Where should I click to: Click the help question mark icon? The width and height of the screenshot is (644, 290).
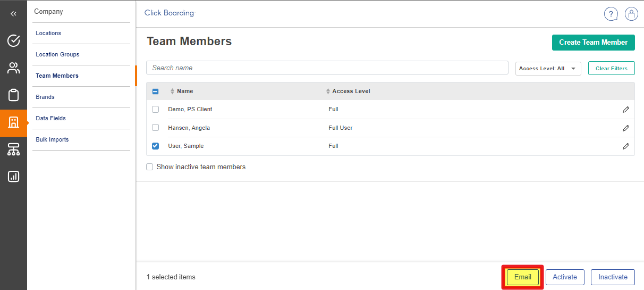coord(611,14)
